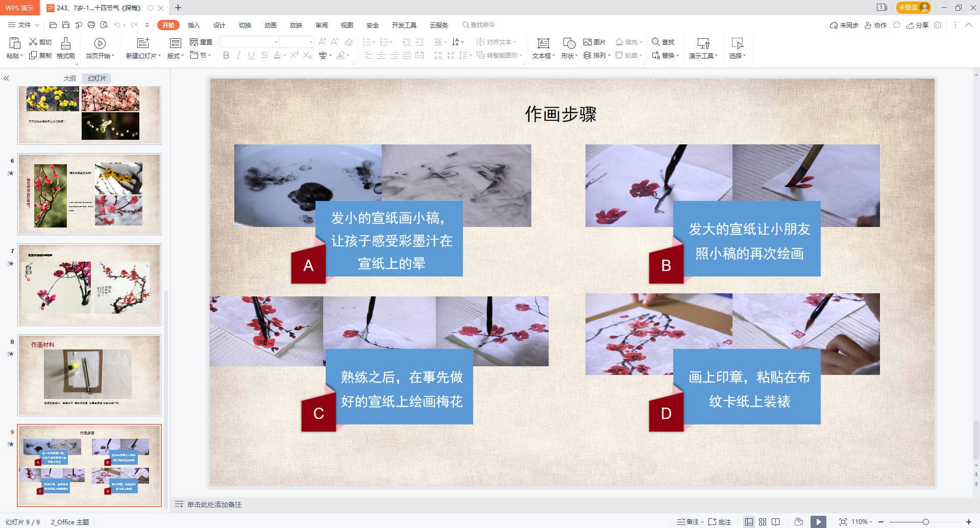Click the Not Synced (未同步) button
The height and width of the screenshot is (528, 980).
click(844, 25)
